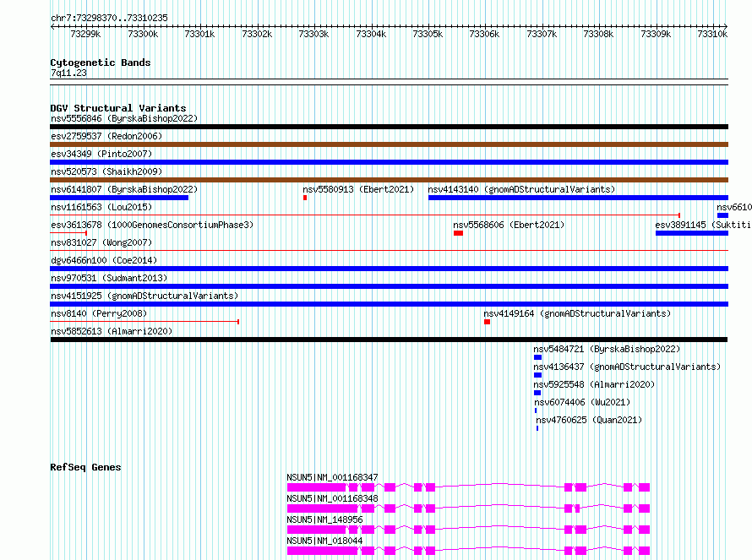Click the brown nsv520573 variant bar
This screenshot has height=560, width=752.
coord(389,180)
